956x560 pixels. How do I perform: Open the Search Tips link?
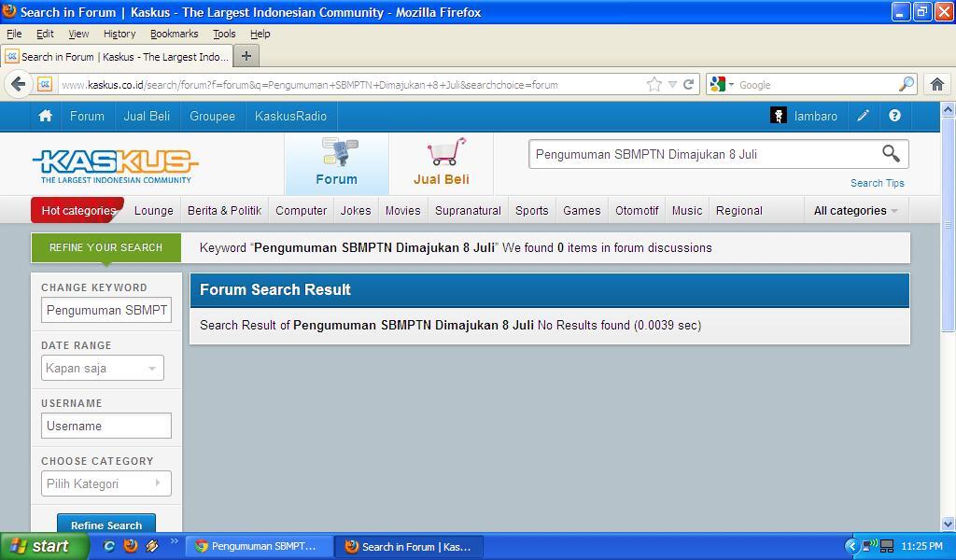click(877, 183)
